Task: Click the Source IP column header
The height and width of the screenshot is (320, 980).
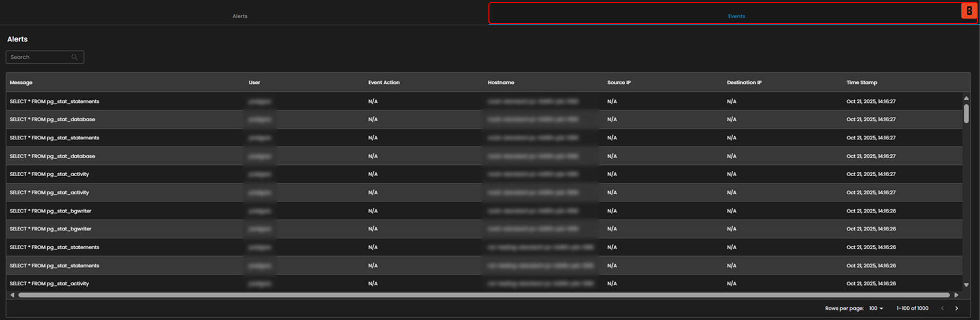Action: click(x=619, y=83)
